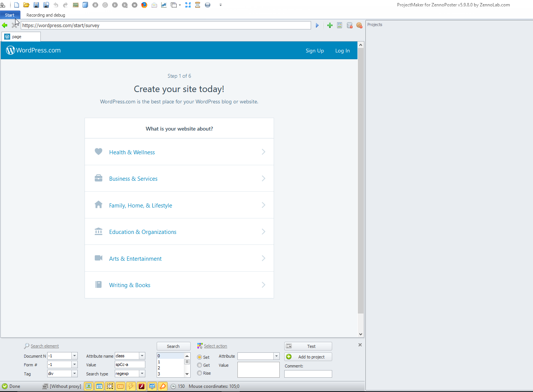533x392 pixels.
Task: Choose the Writing & Books category
Action: [179, 285]
